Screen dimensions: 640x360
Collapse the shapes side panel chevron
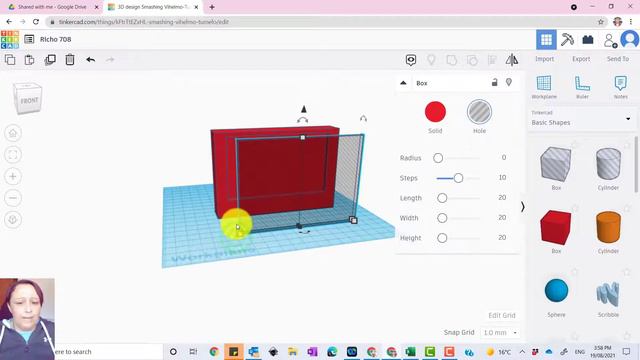tap(522, 207)
